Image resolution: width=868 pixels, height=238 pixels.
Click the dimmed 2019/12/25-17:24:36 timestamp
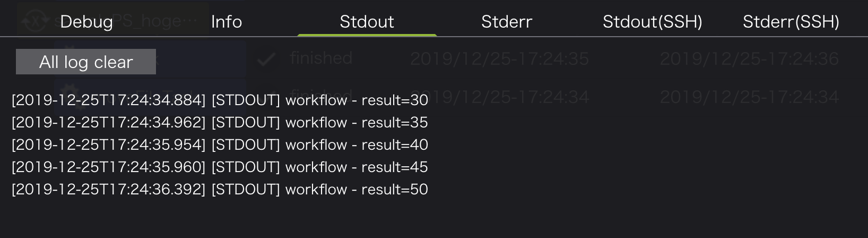click(749, 58)
